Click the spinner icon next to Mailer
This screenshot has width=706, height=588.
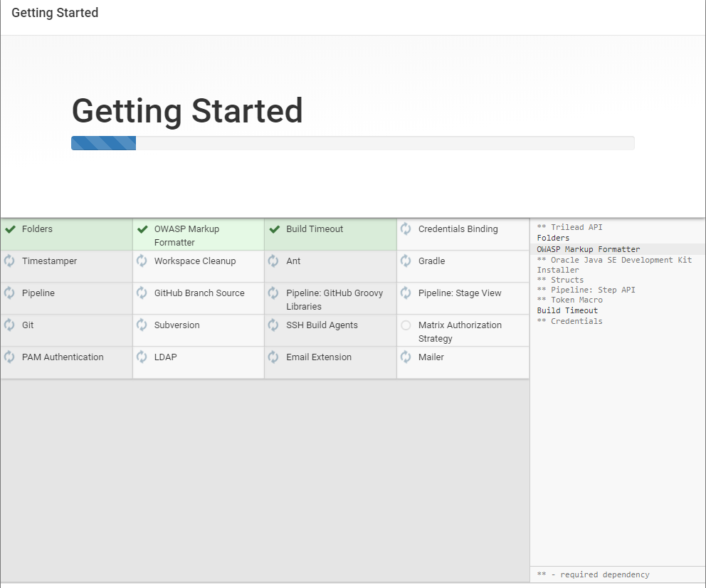406,357
